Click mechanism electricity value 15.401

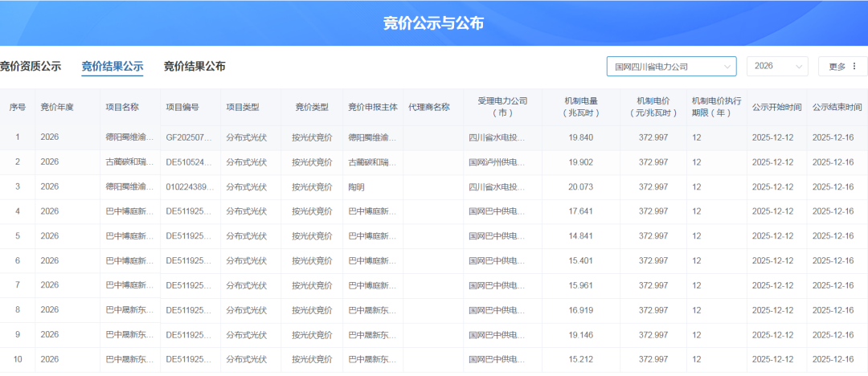point(581,260)
